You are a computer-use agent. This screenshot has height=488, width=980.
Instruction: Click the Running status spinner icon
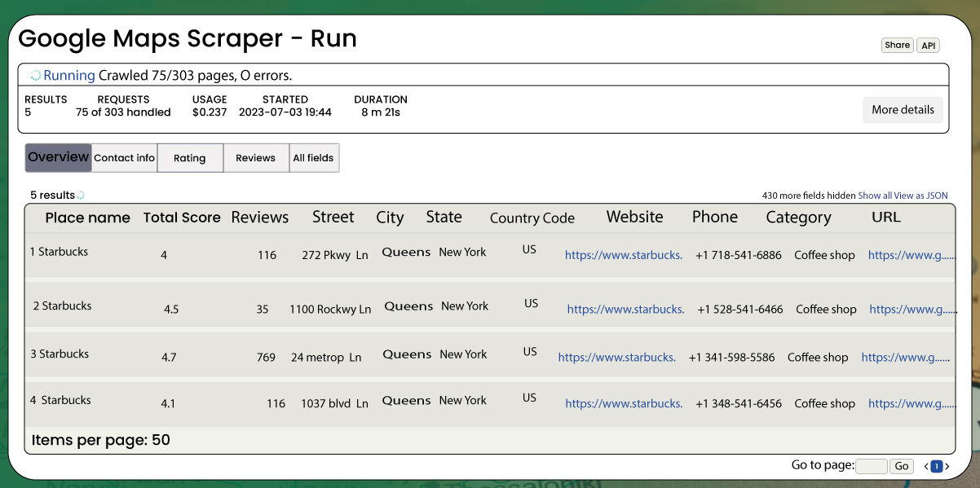[36, 75]
